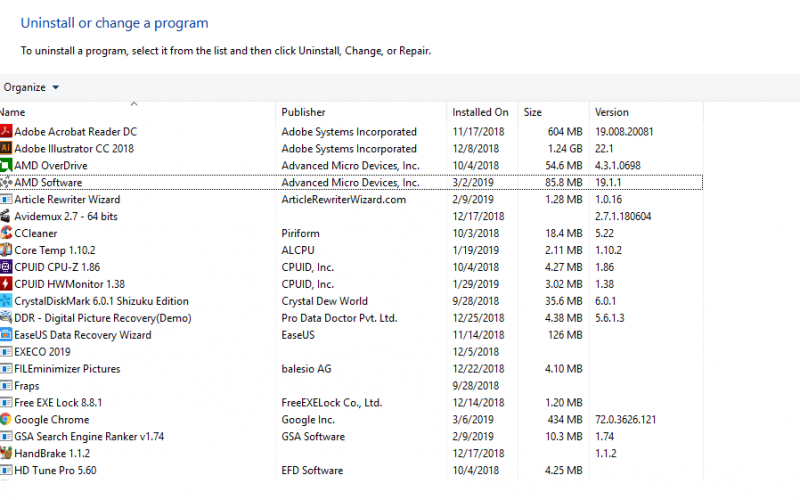Image resolution: width=800 pixels, height=500 pixels.
Task: Click the EaseUS Data Recovery Wizard icon
Action: [x=6, y=334]
